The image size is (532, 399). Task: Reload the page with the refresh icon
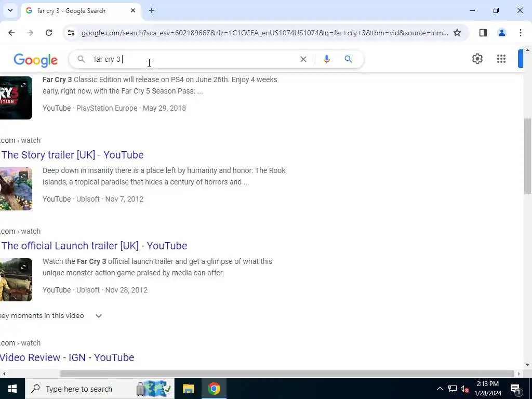pos(49,33)
